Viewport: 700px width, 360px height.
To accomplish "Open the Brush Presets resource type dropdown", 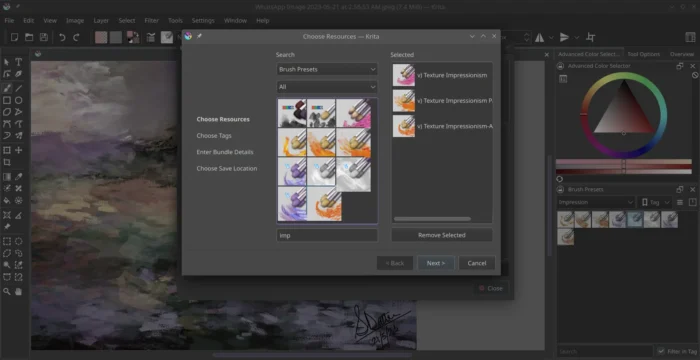I will 327,69.
